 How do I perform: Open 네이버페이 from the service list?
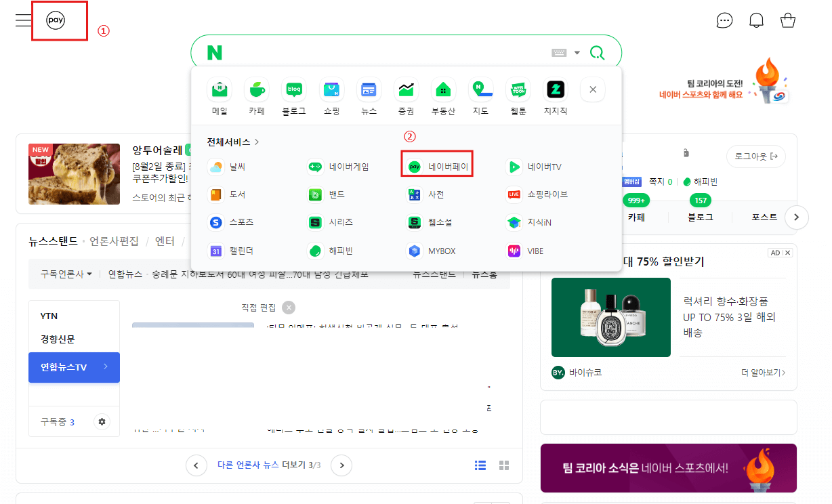(x=438, y=166)
